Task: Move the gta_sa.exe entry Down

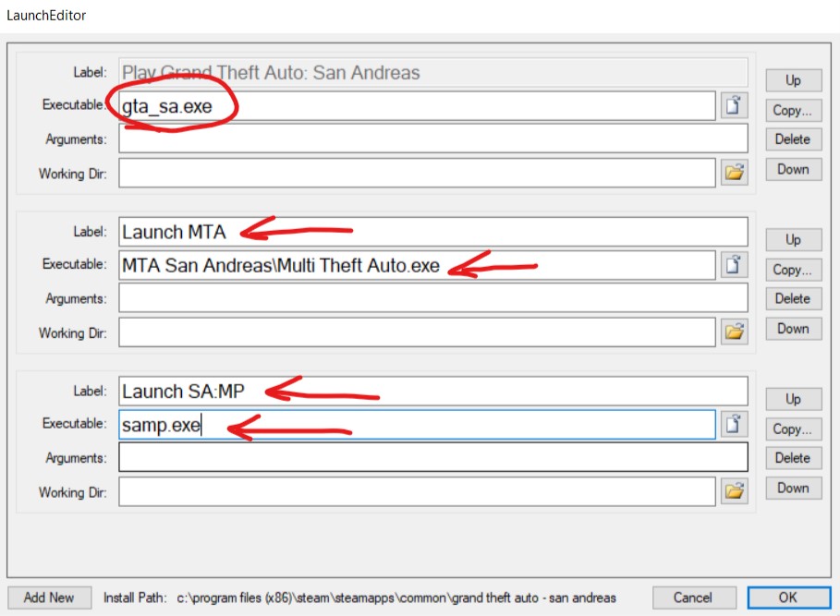Action: pos(794,169)
